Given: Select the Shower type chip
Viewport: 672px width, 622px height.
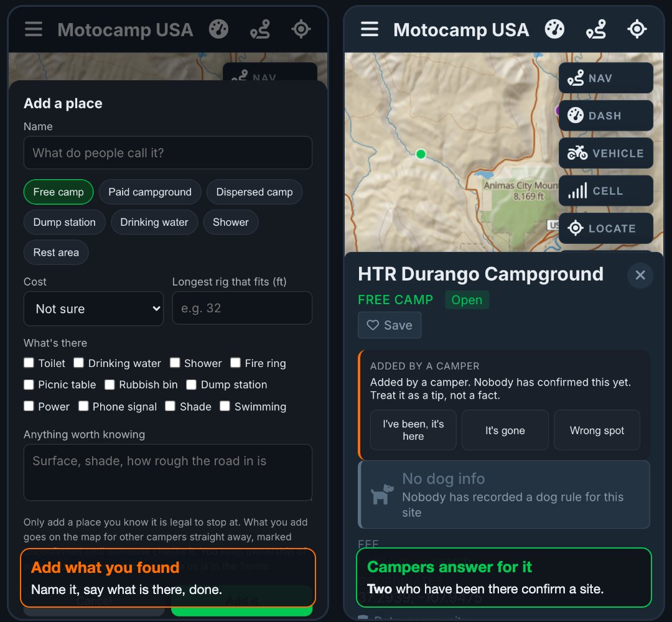Looking at the screenshot, I should point(231,222).
